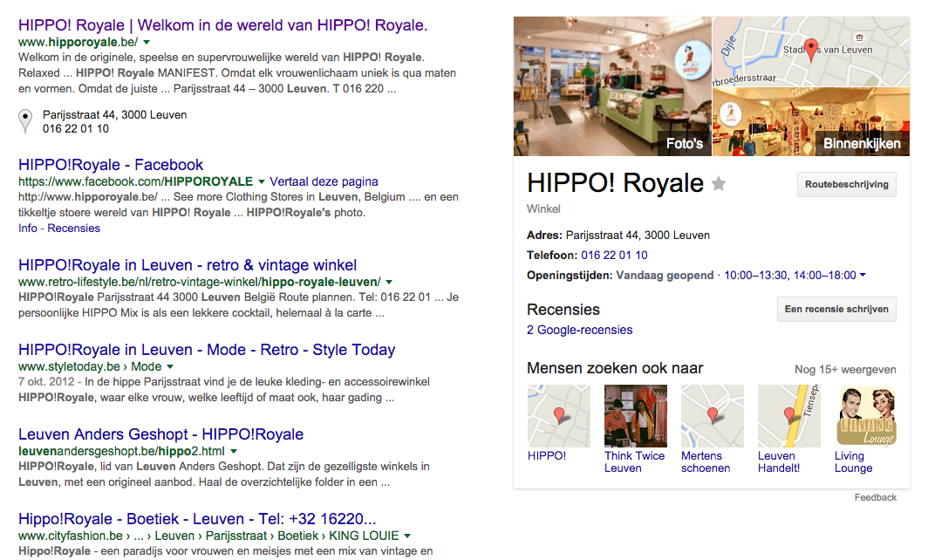Expand the hipporoyale.be result options arrow

pos(147,42)
